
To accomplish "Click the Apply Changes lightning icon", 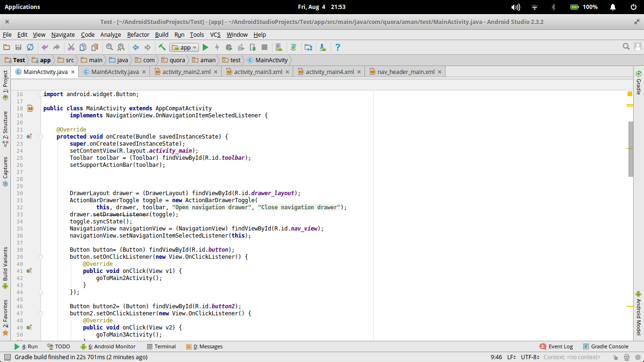I will tap(217, 47).
